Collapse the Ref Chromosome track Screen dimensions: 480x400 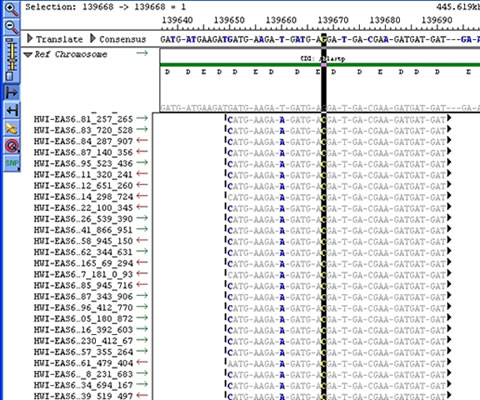28,55
